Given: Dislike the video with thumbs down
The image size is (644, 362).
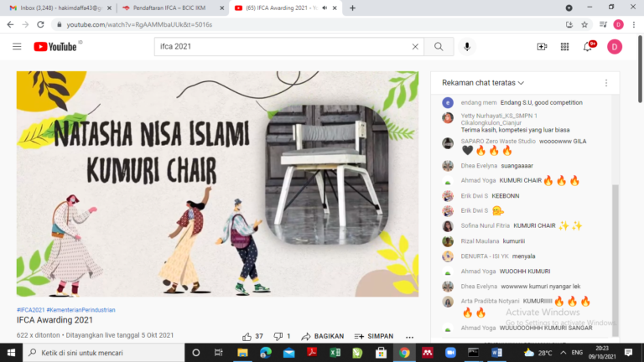Looking at the screenshot, I should (278, 336).
